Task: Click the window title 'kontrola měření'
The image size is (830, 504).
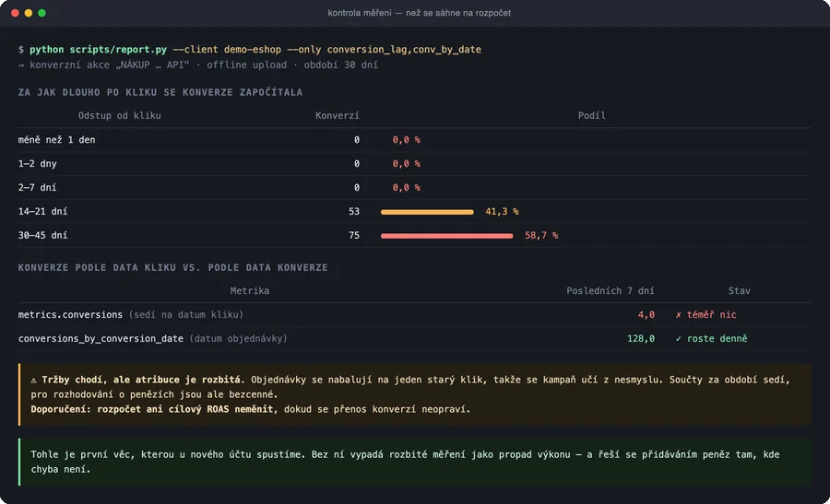Action: pyautogui.click(x=360, y=13)
